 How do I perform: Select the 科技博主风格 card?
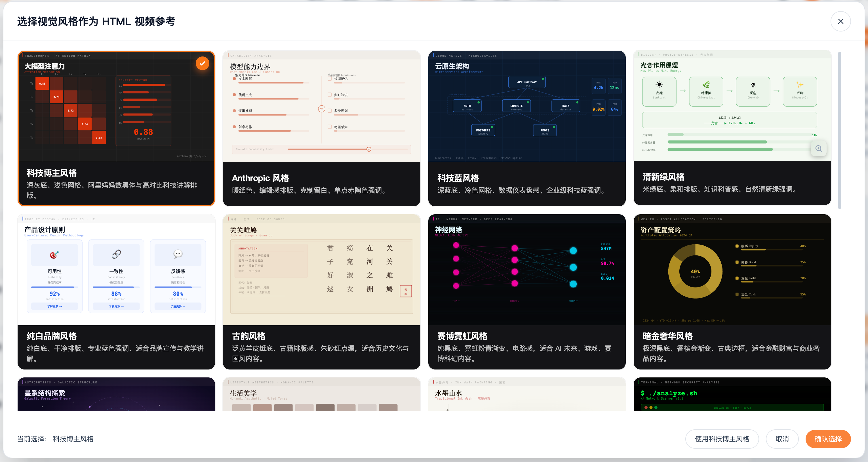(x=116, y=128)
